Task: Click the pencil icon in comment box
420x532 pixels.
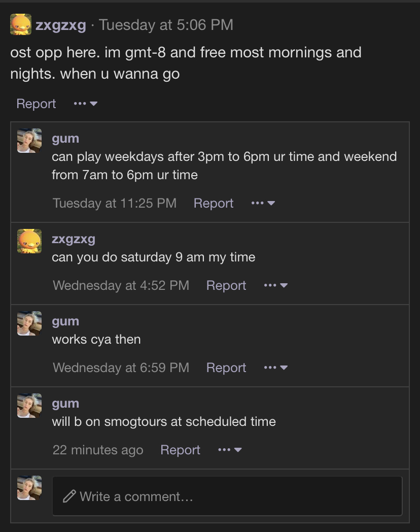Action: [69, 496]
